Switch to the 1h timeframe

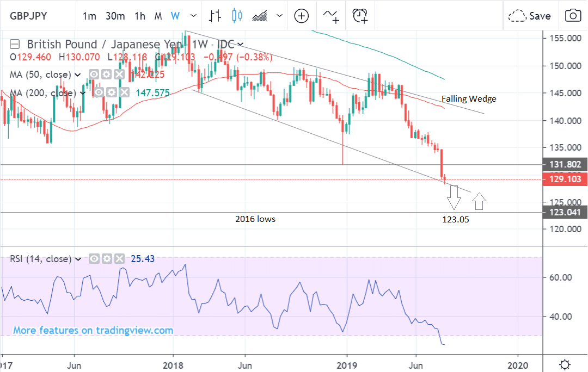140,16
